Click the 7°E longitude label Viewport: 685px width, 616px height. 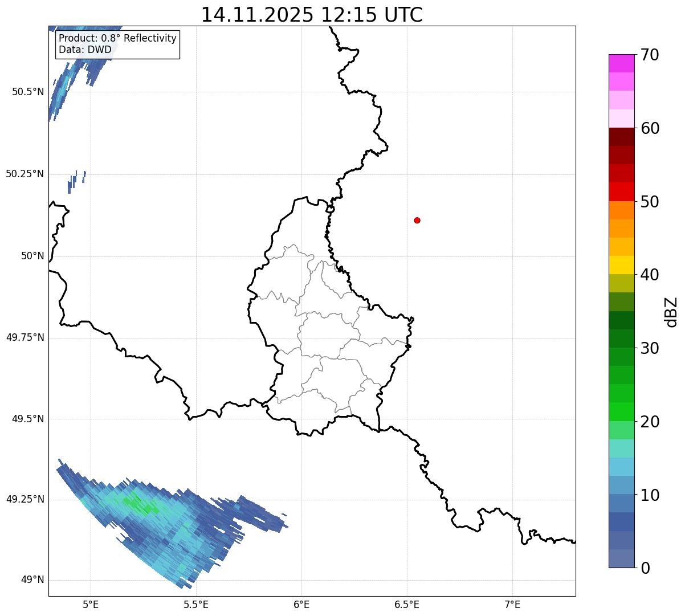(512, 604)
